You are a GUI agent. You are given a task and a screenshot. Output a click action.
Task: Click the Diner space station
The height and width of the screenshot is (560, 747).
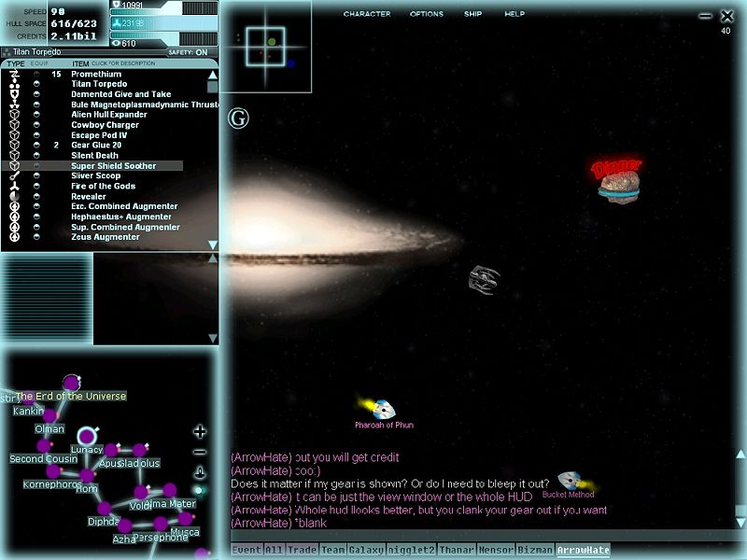click(x=618, y=181)
